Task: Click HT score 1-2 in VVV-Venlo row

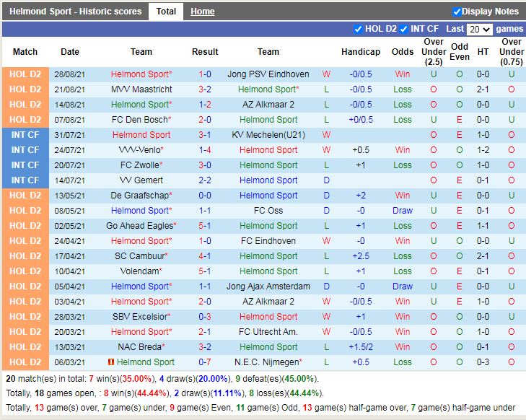Action: click(x=483, y=150)
